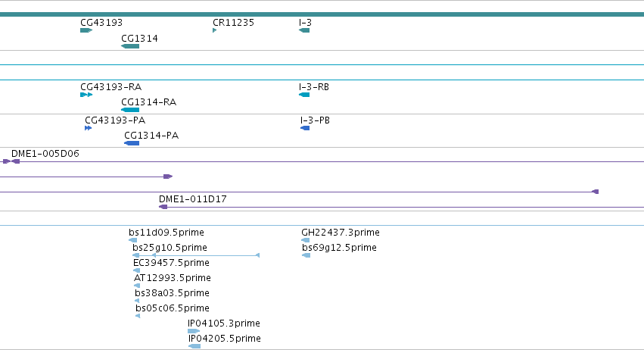Select the CR11235 gene label
The width and height of the screenshot is (644, 350).
click(x=233, y=23)
